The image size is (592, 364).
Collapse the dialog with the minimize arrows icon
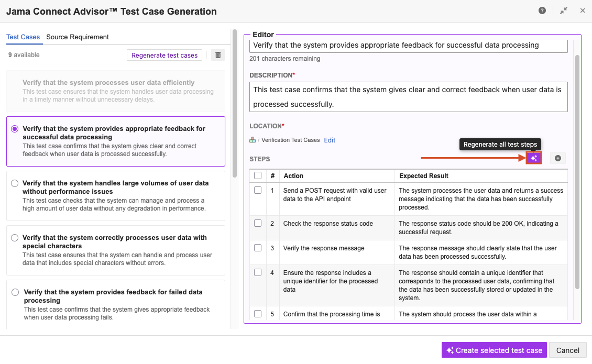pos(564,10)
